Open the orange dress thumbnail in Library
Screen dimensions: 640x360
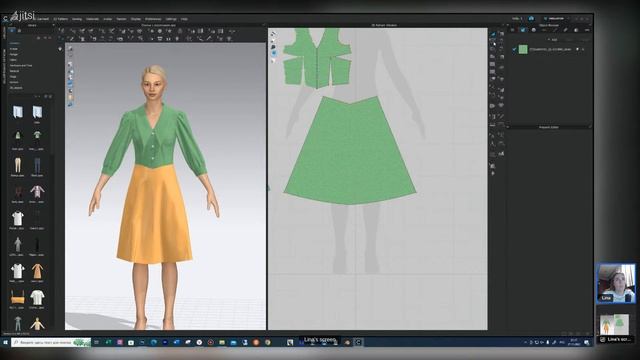pos(37,271)
